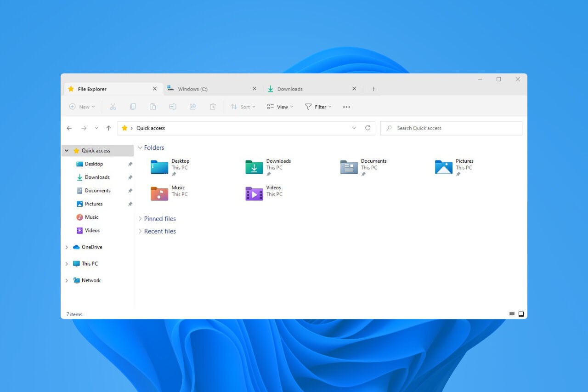Click the pin icon beside sidebar Documents
Viewport: 588px width, 392px height.
(130, 191)
